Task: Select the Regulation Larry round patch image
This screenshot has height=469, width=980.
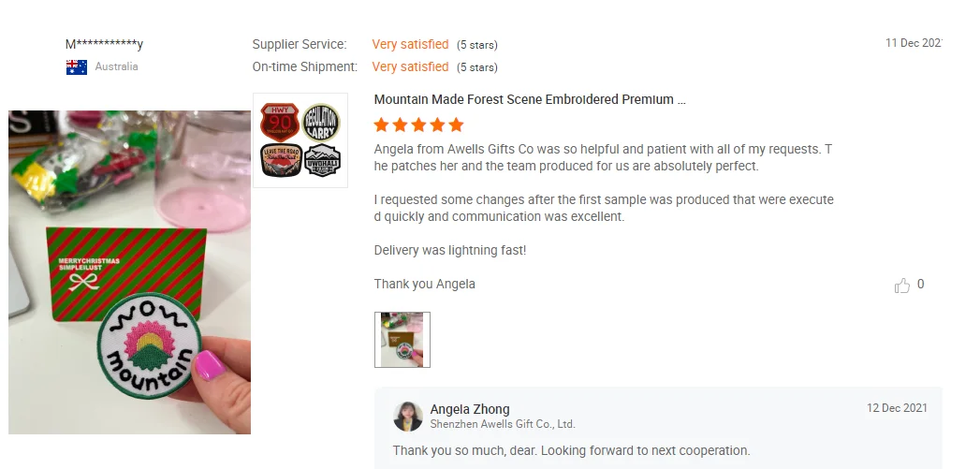Action: click(x=321, y=122)
